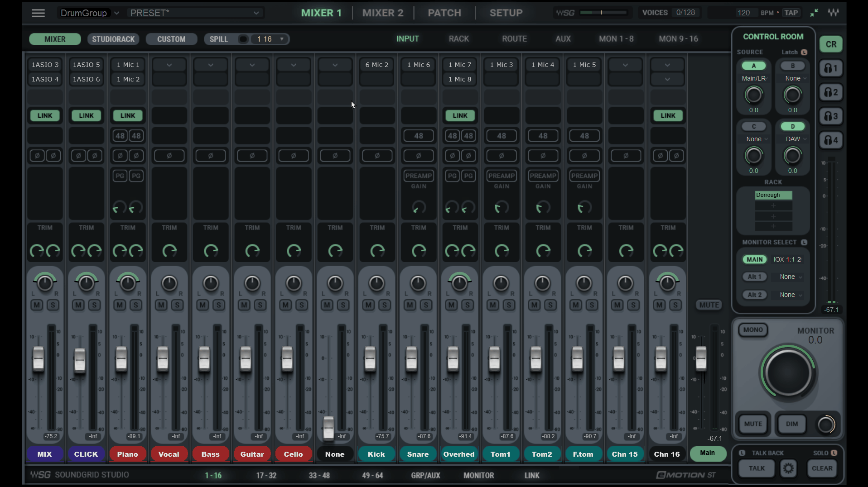Open the PRESET dropdown

click(195, 13)
